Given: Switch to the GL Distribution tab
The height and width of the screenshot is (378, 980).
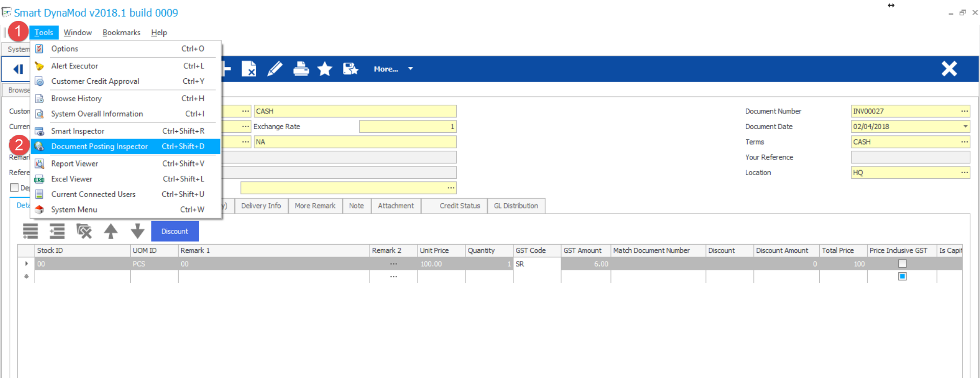Looking at the screenshot, I should coord(516,206).
